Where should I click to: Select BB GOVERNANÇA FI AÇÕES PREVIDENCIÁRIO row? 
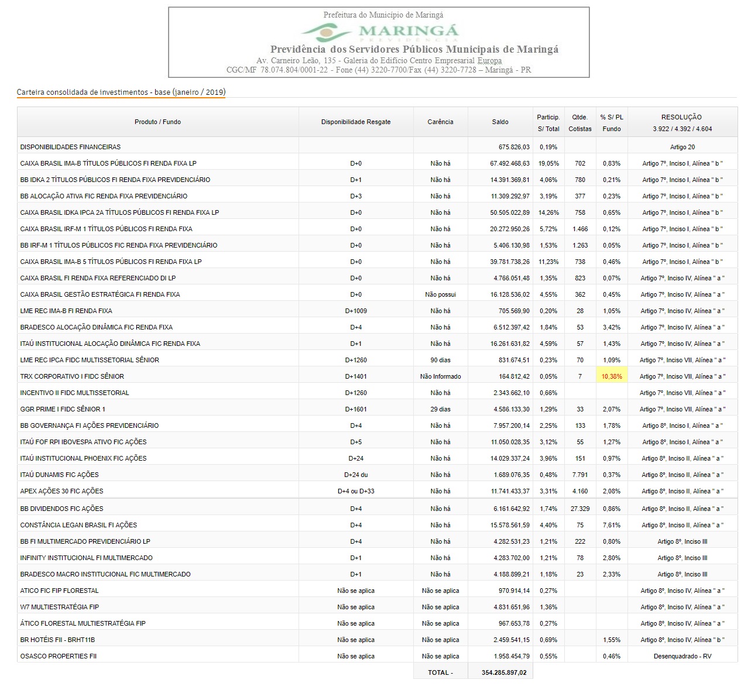(x=89, y=426)
